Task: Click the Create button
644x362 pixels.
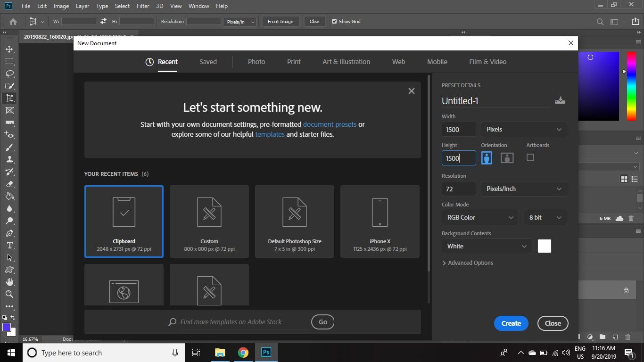Action: pyautogui.click(x=511, y=323)
